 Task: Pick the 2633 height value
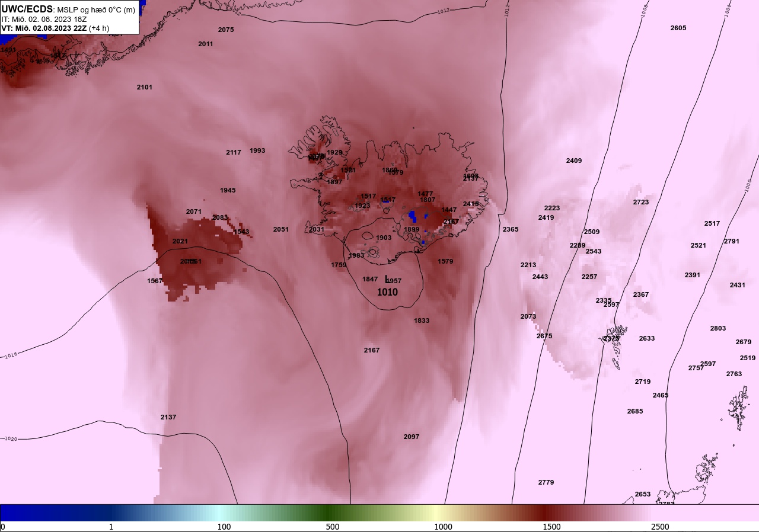(647, 338)
